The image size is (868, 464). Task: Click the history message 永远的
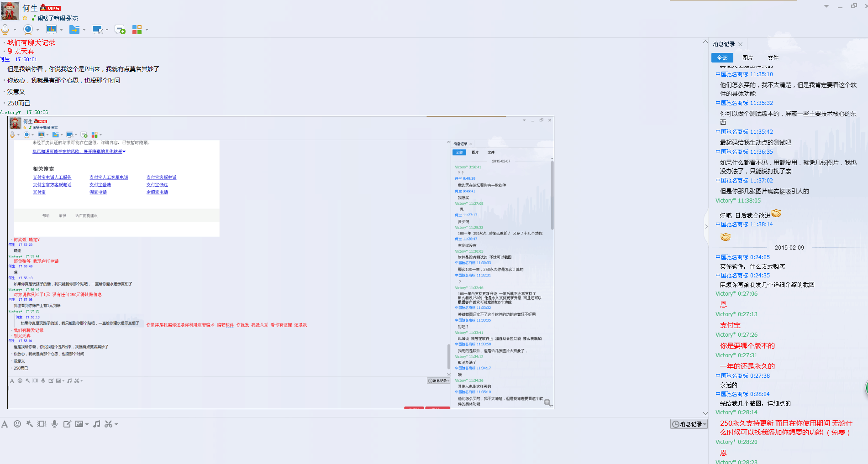[x=728, y=385]
